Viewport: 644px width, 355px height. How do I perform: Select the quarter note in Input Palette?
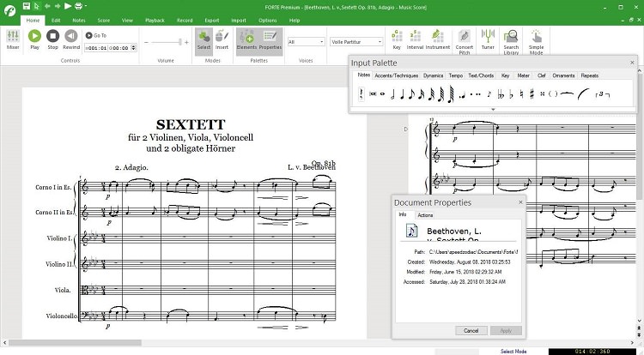point(402,94)
